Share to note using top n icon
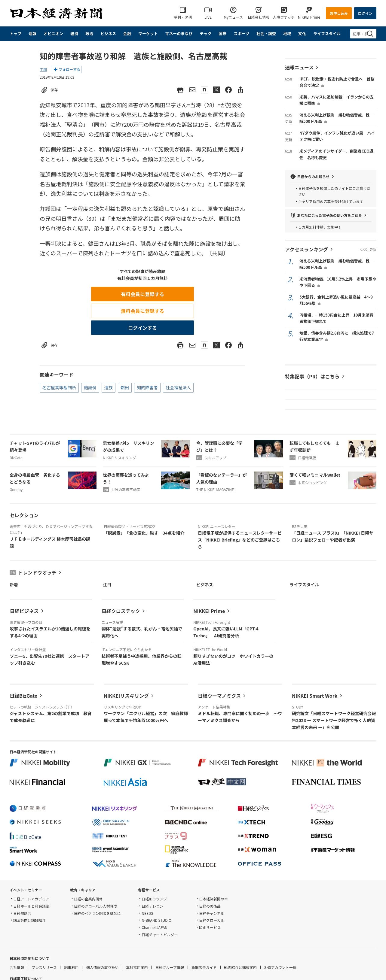 204,90
